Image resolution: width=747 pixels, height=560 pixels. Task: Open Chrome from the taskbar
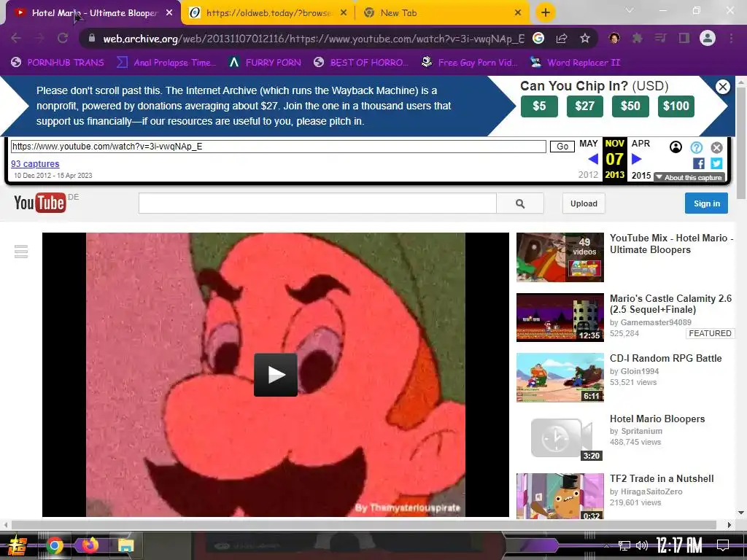point(54,545)
